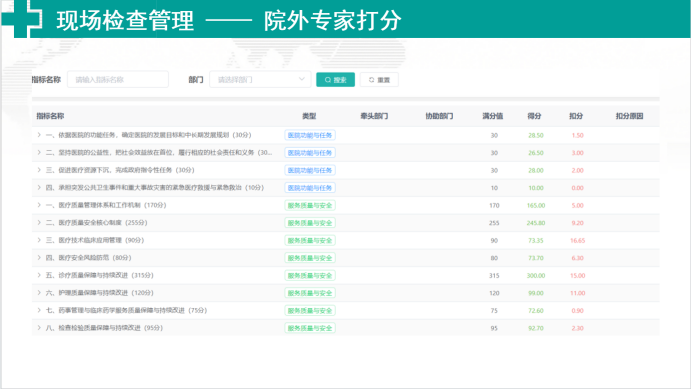Click full-score value 315
691x389 pixels.
[494, 275]
